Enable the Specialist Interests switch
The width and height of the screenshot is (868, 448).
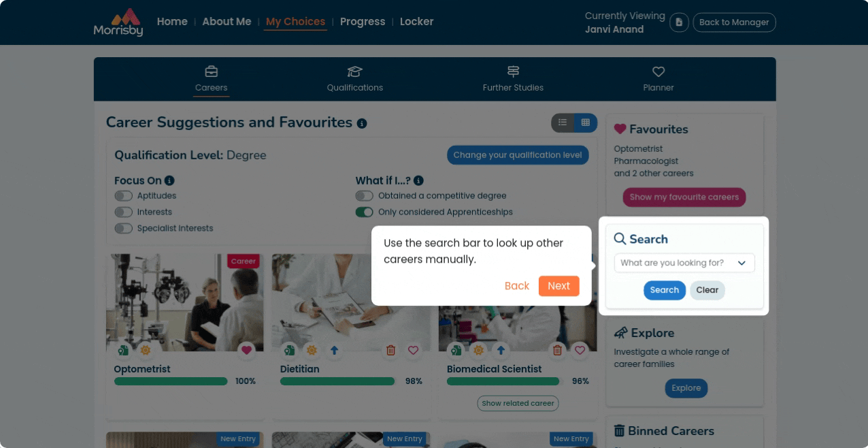[x=123, y=229]
